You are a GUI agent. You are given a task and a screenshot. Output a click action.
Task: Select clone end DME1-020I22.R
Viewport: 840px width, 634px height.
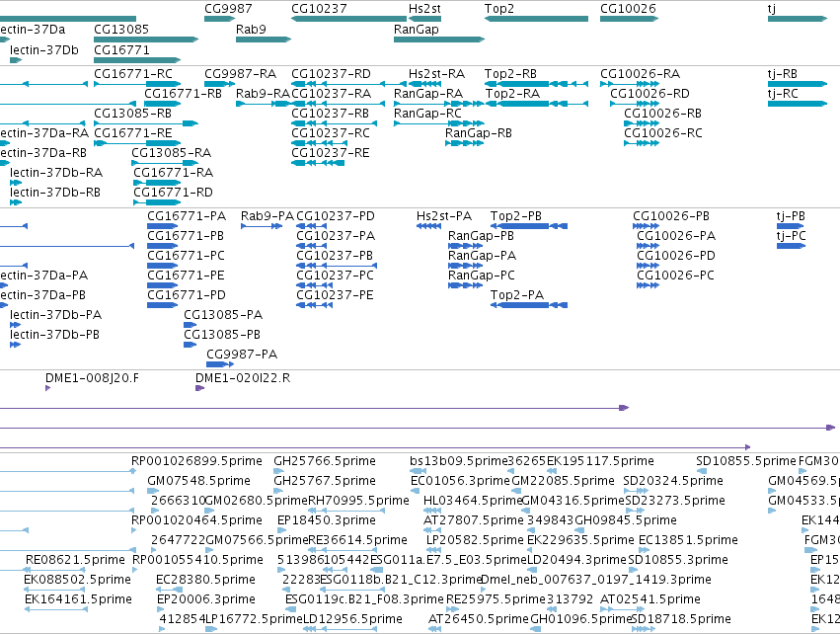click(x=243, y=378)
